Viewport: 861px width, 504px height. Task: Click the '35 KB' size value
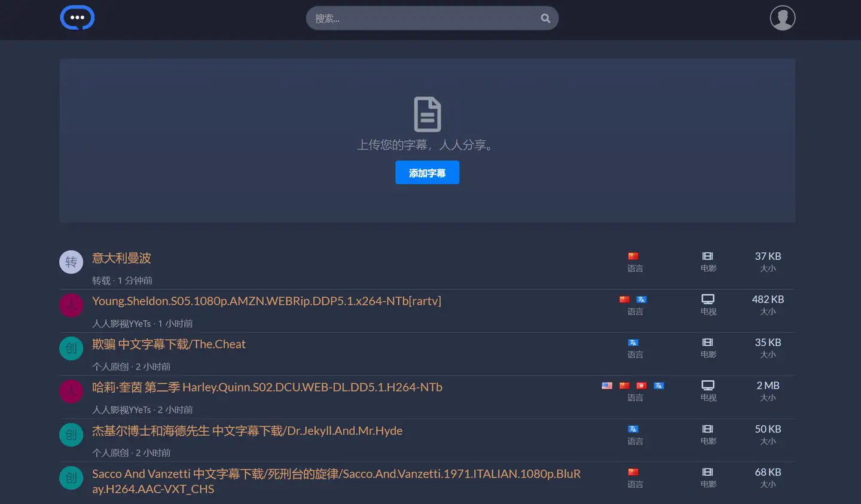coord(768,343)
